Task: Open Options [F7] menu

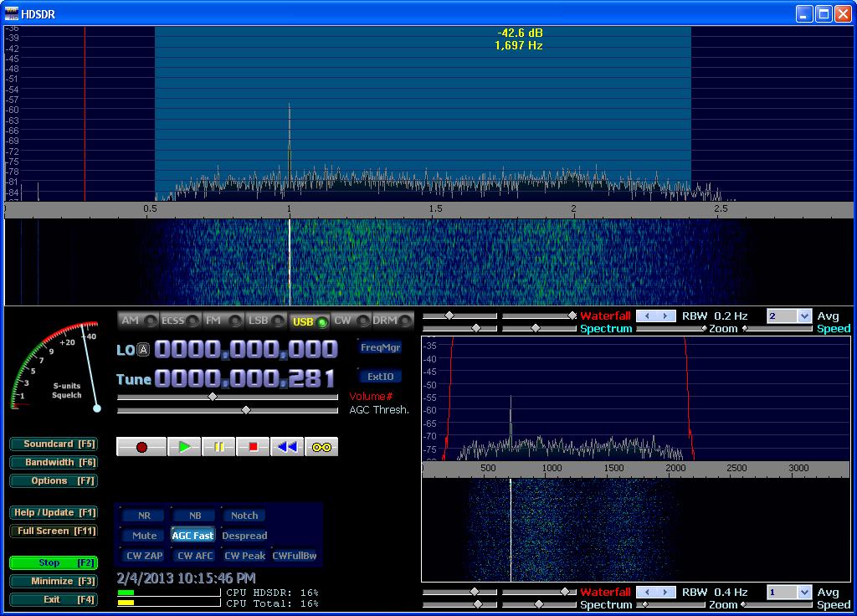Action: 54,481
